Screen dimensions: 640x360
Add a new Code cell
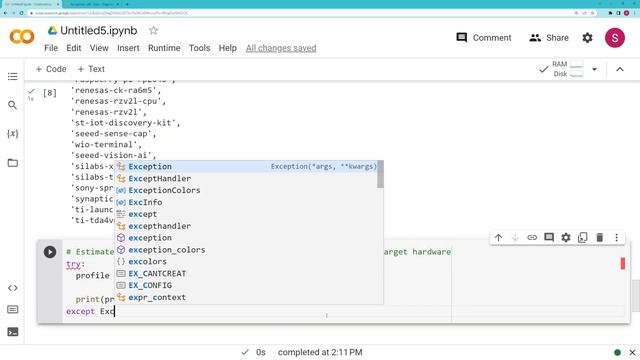(51, 69)
